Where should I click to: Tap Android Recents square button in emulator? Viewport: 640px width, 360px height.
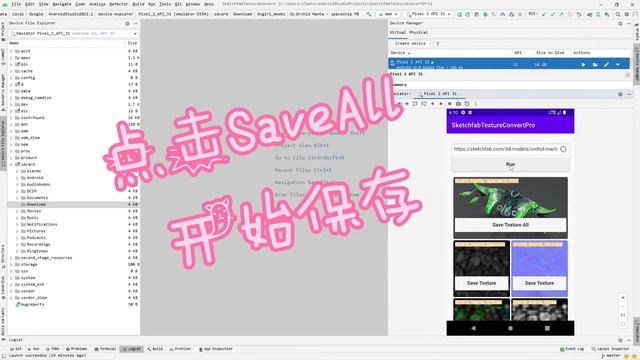547,328
